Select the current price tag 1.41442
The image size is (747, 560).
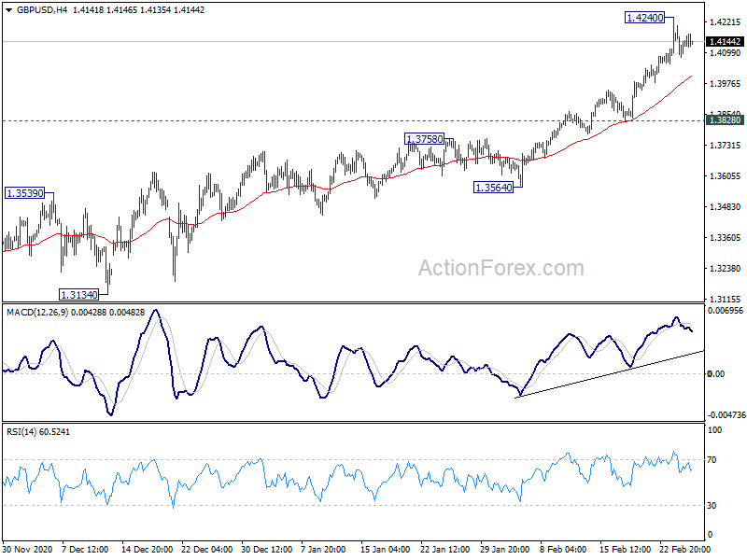tap(725, 41)
